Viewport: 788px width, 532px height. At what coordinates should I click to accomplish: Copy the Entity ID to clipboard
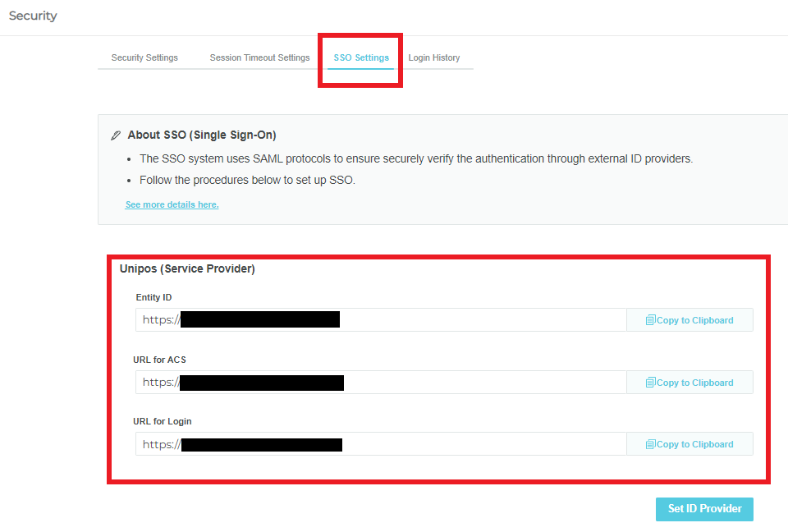click(689, 320)
